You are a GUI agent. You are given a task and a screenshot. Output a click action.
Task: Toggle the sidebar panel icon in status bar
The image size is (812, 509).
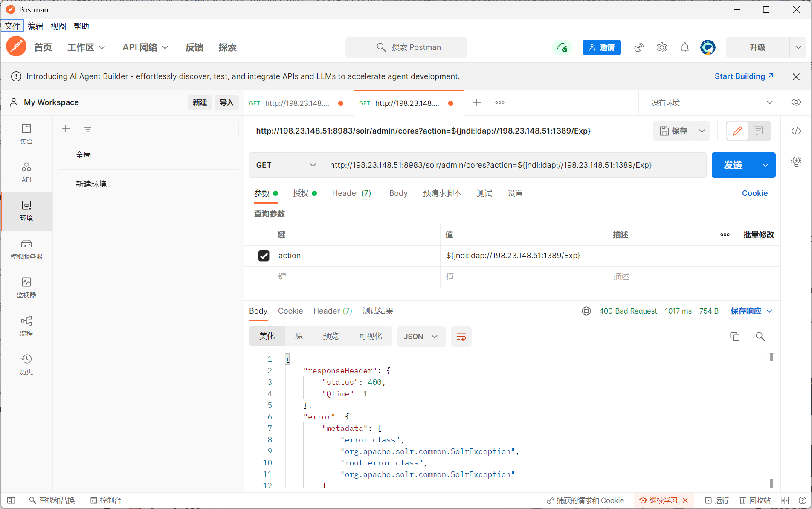[12, 500]
